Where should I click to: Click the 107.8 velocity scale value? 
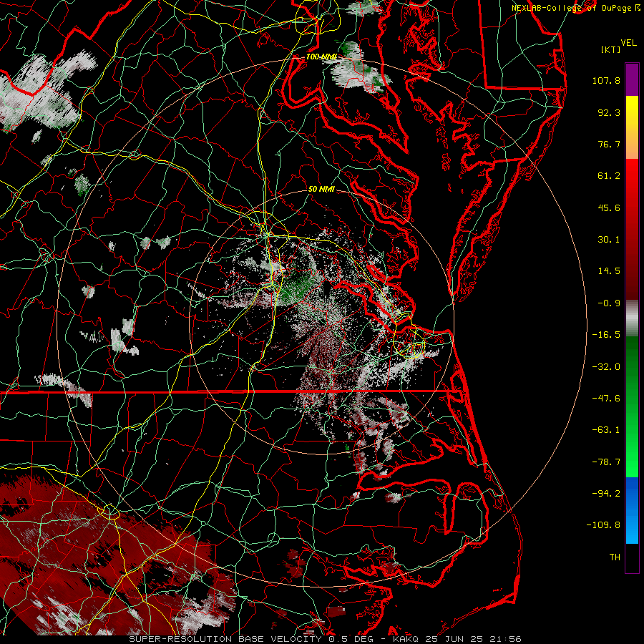[x=606, y=80]
